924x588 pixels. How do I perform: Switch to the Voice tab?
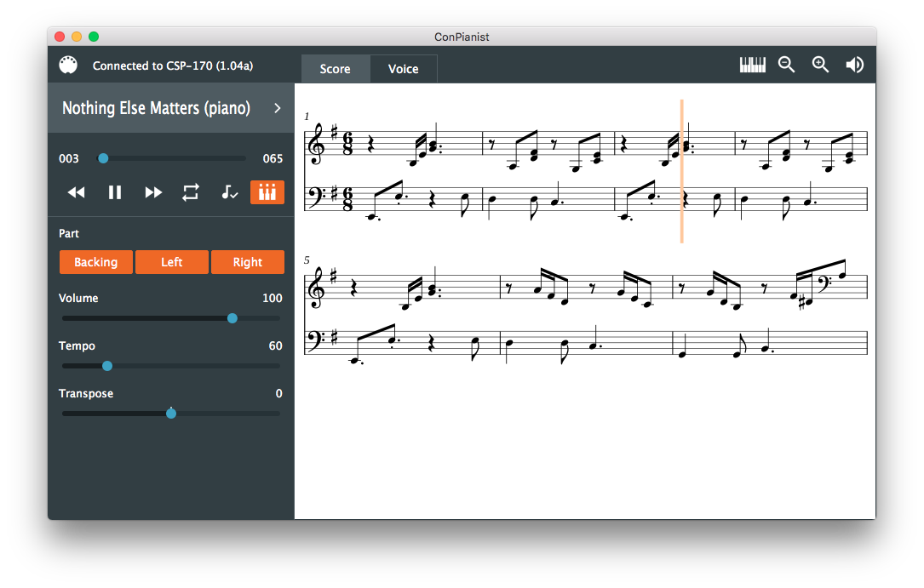(x=404, y=69)
